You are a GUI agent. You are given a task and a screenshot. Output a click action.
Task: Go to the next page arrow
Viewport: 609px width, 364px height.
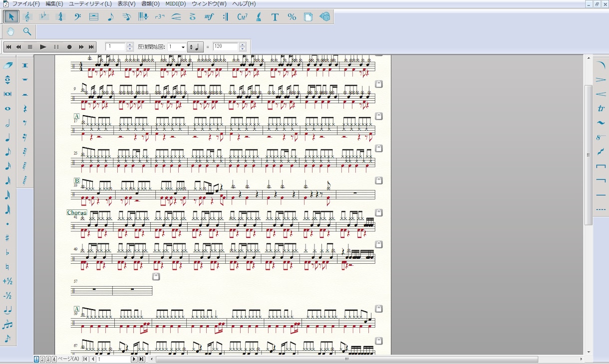pyautogui.click(x=134, y=359)
